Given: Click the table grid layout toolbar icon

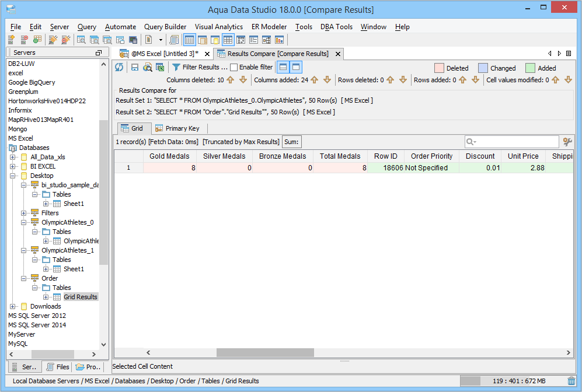Looking at the screenshot, I should tap(228, 40).
